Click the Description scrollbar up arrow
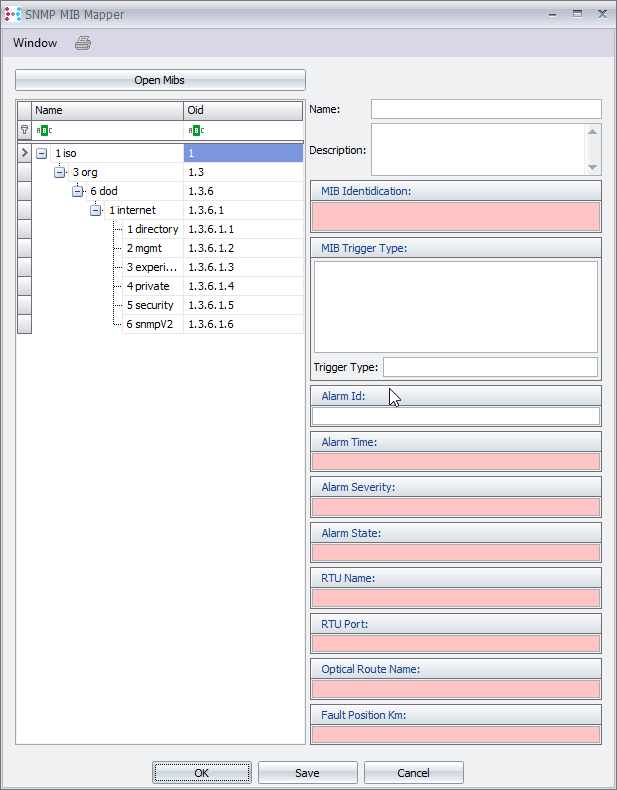Image resolution: width=617 pixels, height=790 pixels. click(x=592, y=131)
